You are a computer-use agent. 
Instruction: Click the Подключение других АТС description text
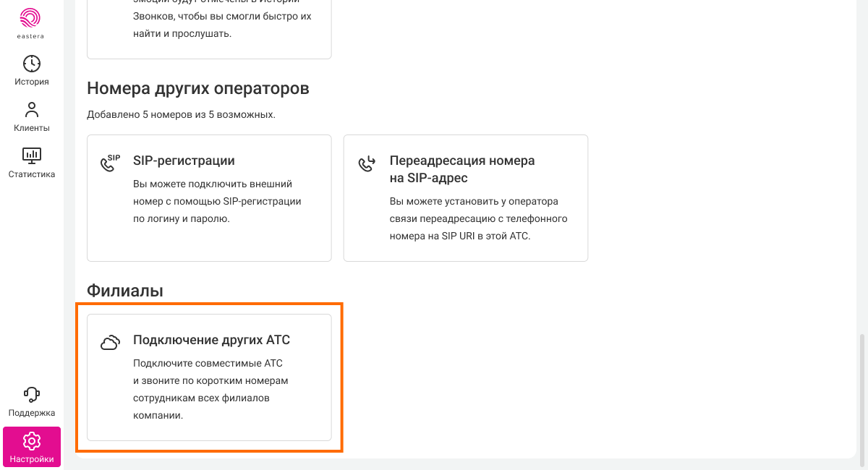[210, 389]
